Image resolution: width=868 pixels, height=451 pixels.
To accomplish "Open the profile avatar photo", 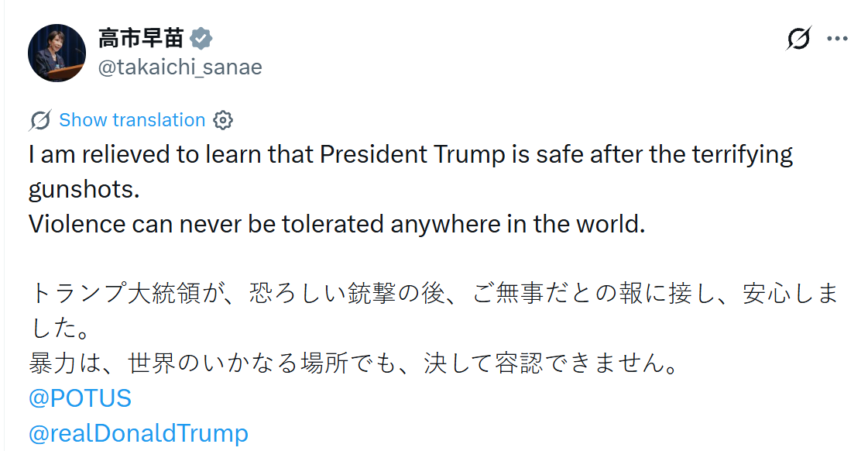I will coord(57,53).
